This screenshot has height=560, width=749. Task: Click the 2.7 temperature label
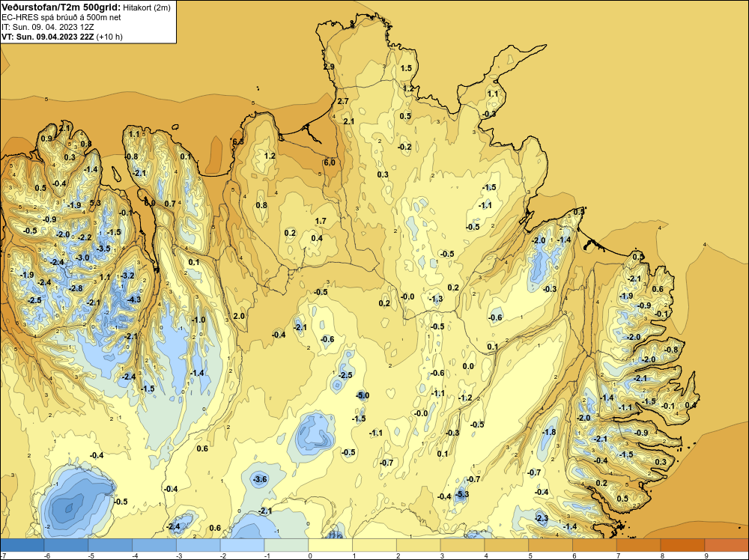(343, 101)
